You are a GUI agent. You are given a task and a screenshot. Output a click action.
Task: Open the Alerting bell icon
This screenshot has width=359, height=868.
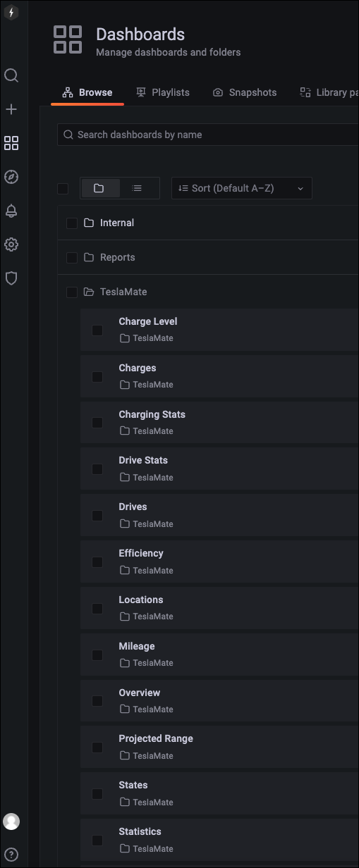(x=11, y=211)
